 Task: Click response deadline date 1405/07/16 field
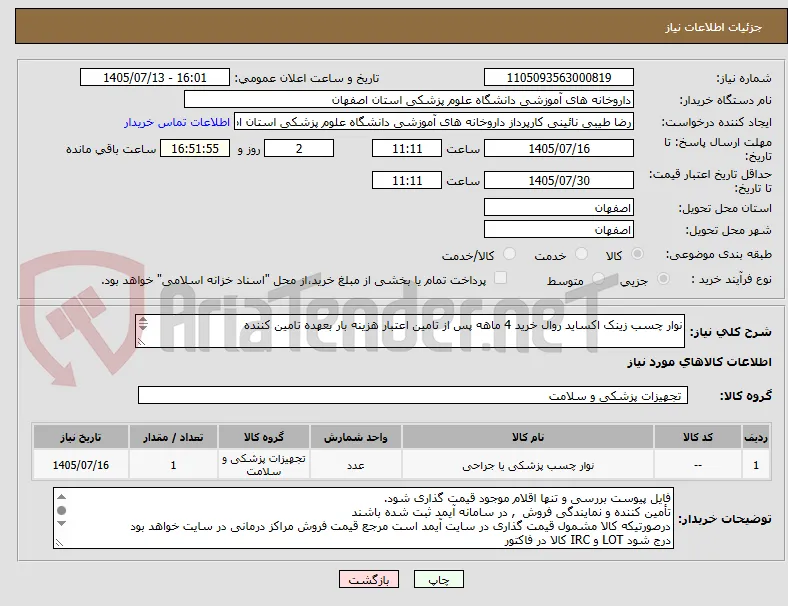[558, 149]
